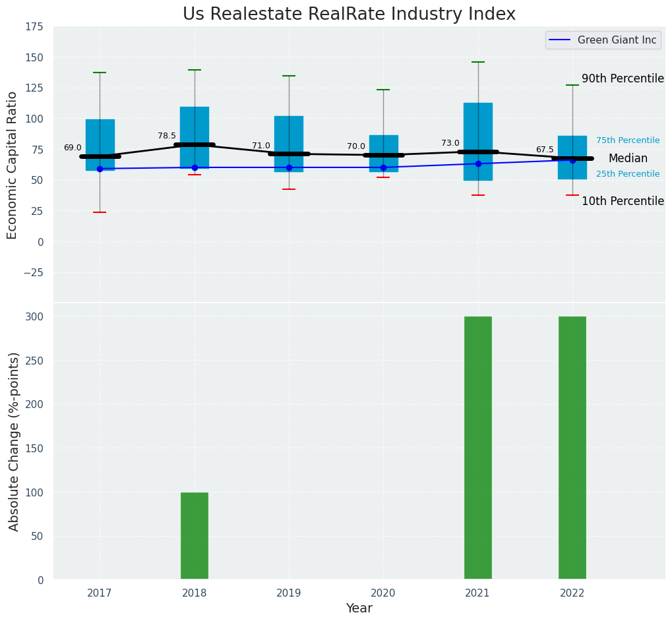
Task: Click the 2019 x-axis tick label
Action: pyautogui.click(x=289, y=593)
